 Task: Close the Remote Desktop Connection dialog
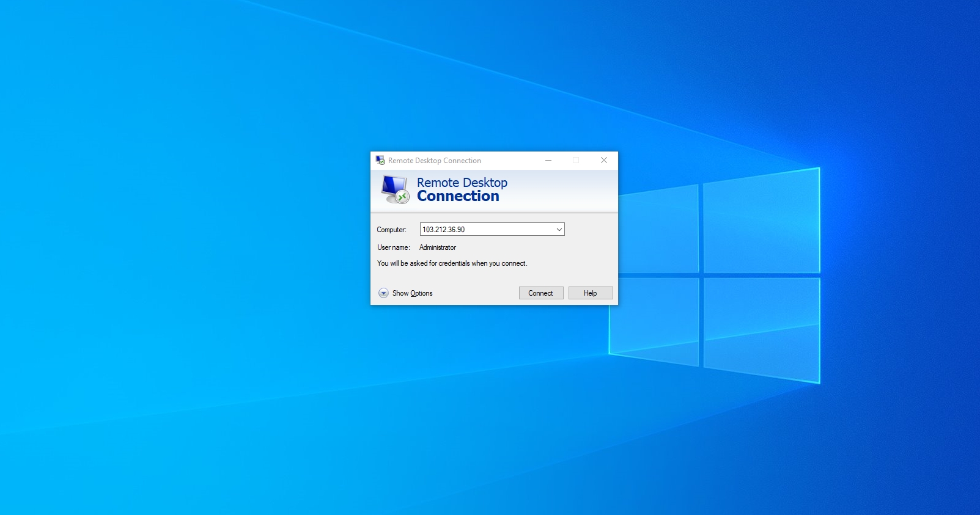pos(604,161)
